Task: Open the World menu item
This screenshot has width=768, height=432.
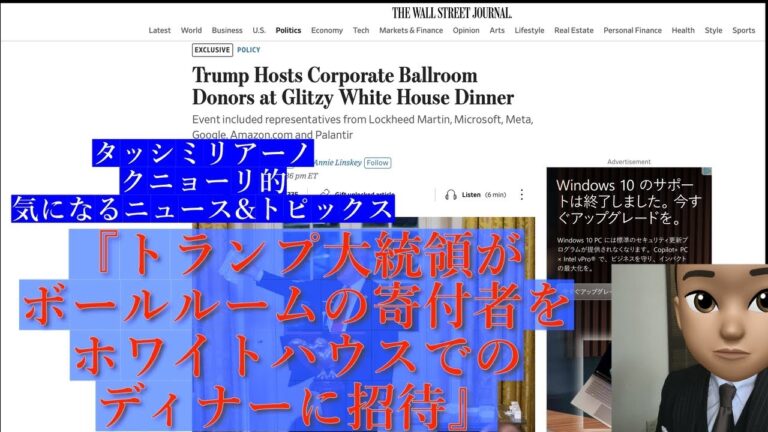Action: 191,30
